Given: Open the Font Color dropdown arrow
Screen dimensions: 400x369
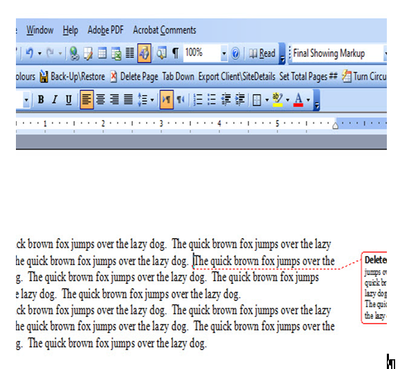Looking at the screenshot, I should click(308, 100).
